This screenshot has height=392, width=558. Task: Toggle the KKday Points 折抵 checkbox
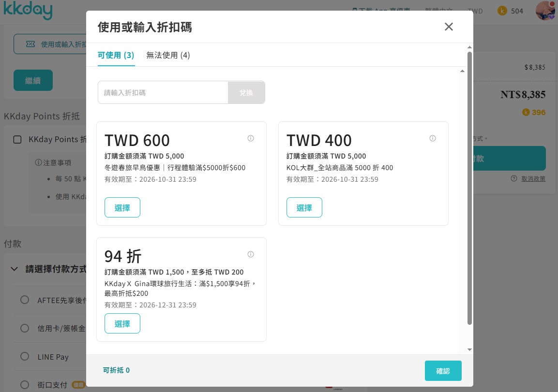click(17, 139)
